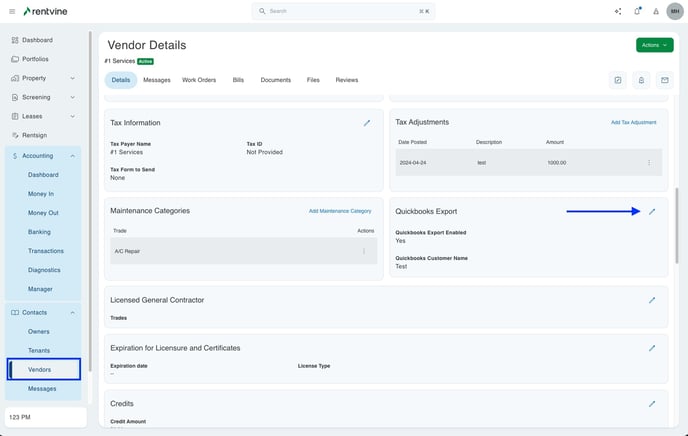
Task: Click into the top Search field
Action: coord(343,11)
